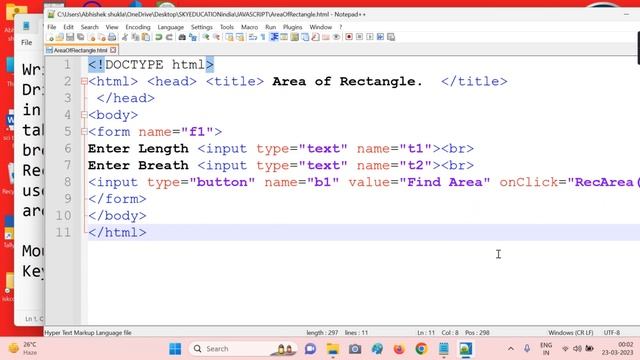Click Windows (CR LF) in status bar
Viewport: 640px width, 360px height.
tap(570, 333)
